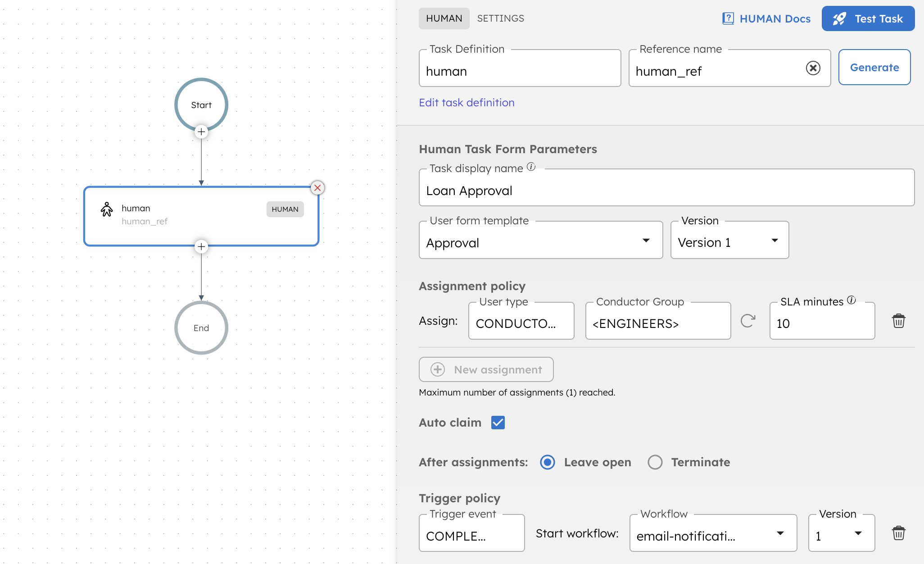924x564 pixels.
Task: Enable Auto claim checkbox
Action: coord(498,422)
